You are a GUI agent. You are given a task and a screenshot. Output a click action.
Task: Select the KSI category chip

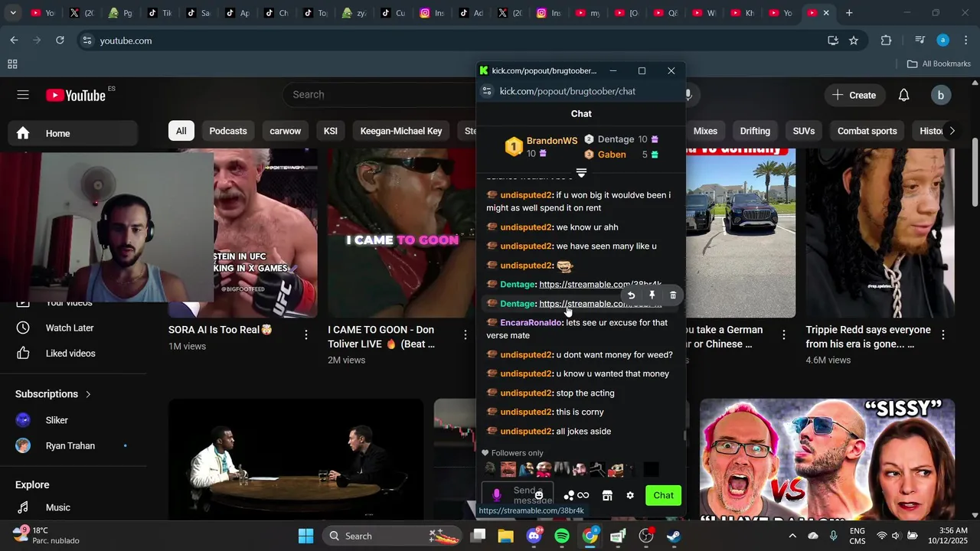(x=331, y=131)
